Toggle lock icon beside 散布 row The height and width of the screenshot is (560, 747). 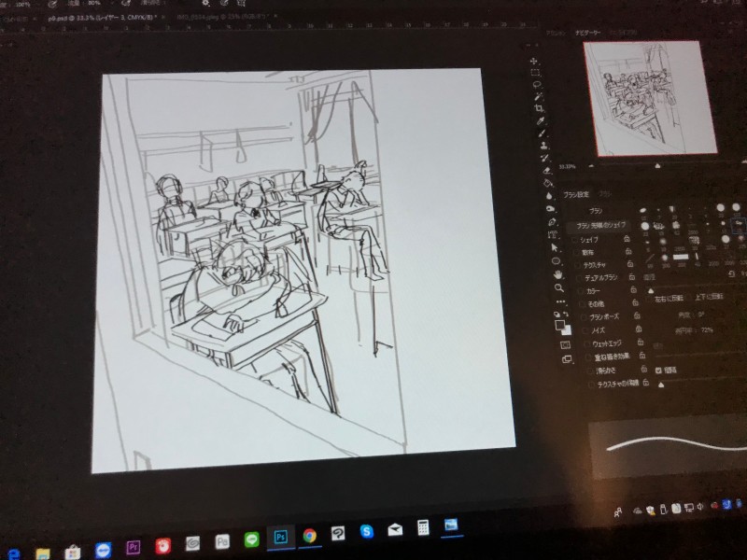click(628, 251)
